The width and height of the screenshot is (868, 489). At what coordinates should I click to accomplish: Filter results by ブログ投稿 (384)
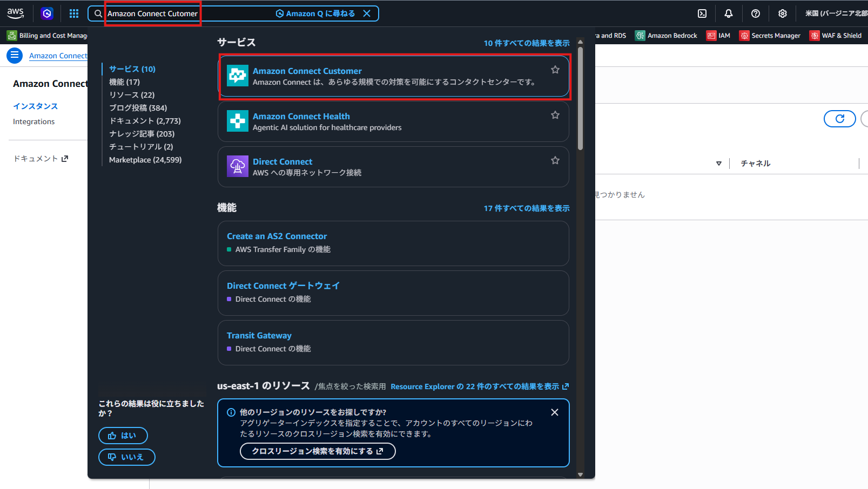(x=138, y=108)
